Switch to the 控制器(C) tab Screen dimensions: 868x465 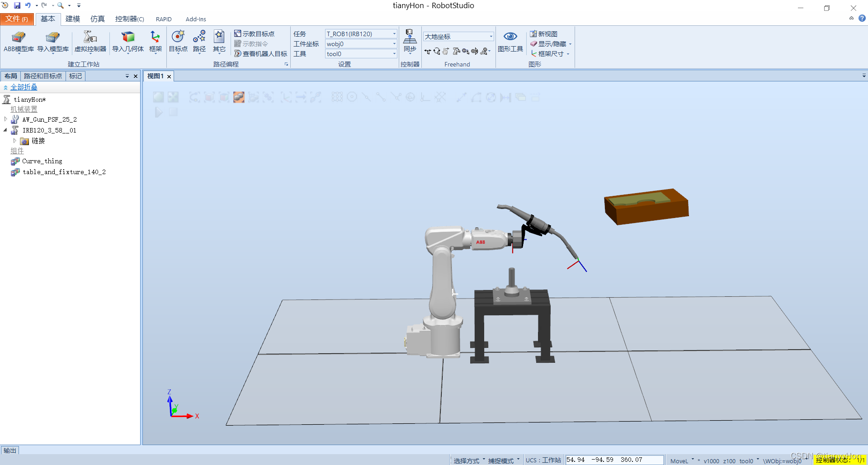[129, 19]
